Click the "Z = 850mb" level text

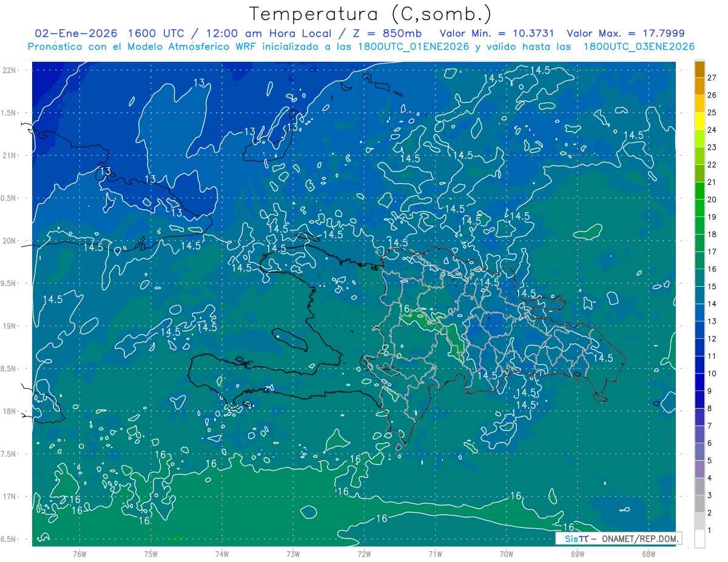click(386, 33)
